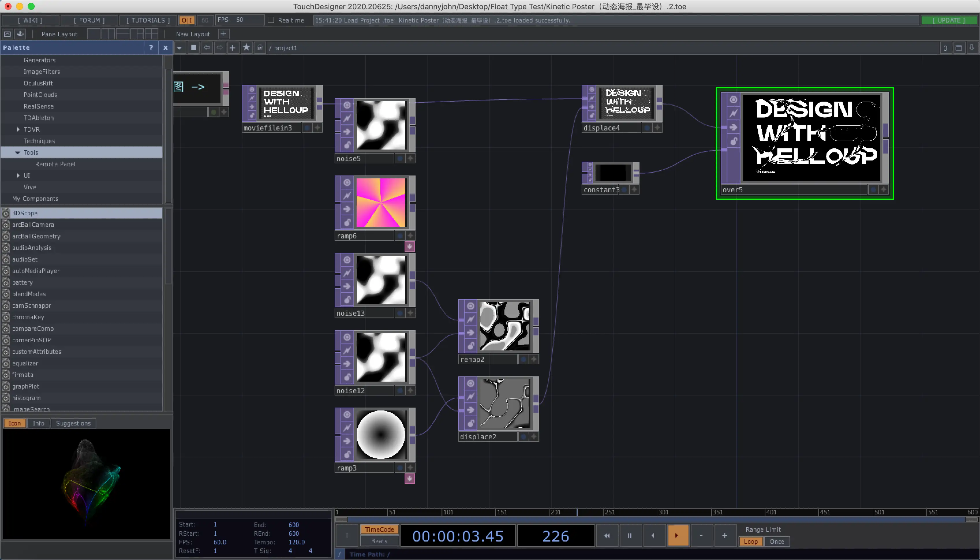This screenshot has height=560, width=980.
Task: Click the plus icon in network path bar
Action: click(232, 48)
